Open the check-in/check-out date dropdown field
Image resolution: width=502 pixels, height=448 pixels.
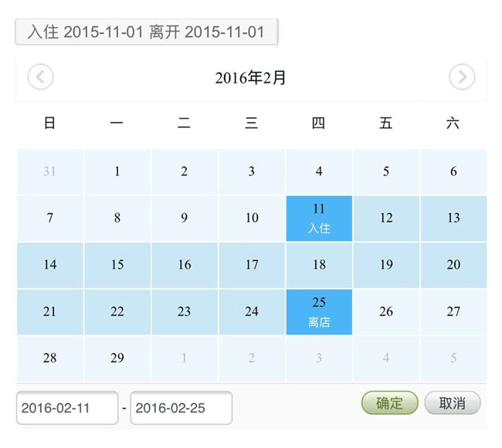point(146,32)
